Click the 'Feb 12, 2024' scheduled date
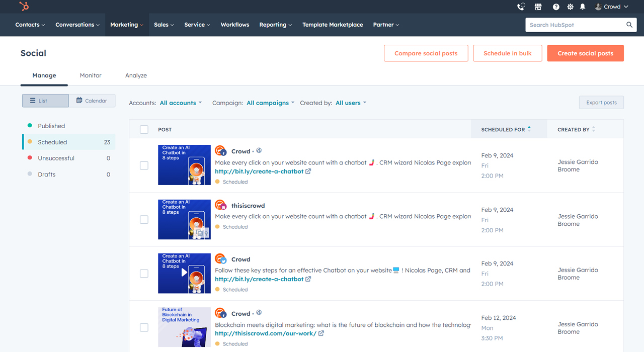Viewport: 644px width, 352px height. 499,318
